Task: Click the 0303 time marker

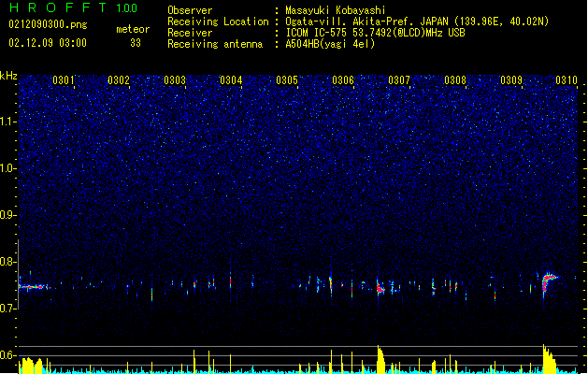Action: (175, 80)
